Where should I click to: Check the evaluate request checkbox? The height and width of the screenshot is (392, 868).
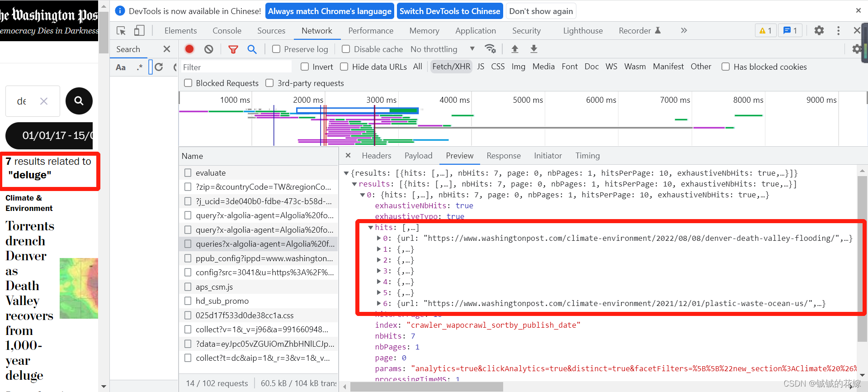(x=188, y=172)
